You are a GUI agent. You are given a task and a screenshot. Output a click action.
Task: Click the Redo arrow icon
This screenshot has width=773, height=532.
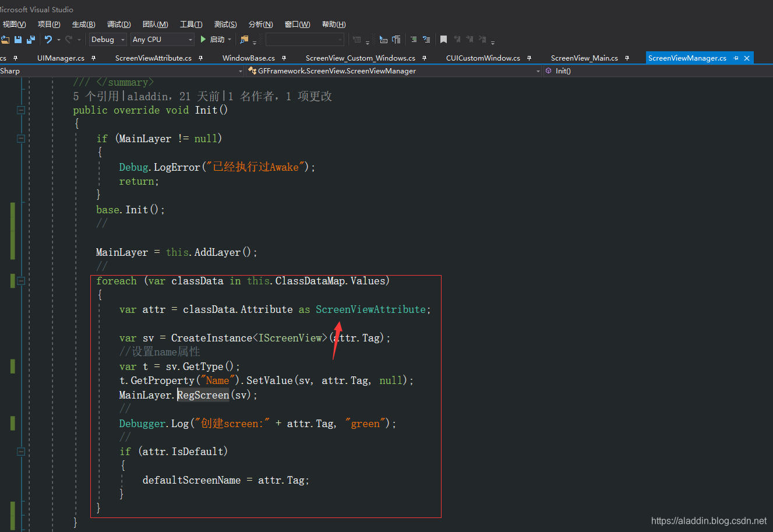click(69, 40)
